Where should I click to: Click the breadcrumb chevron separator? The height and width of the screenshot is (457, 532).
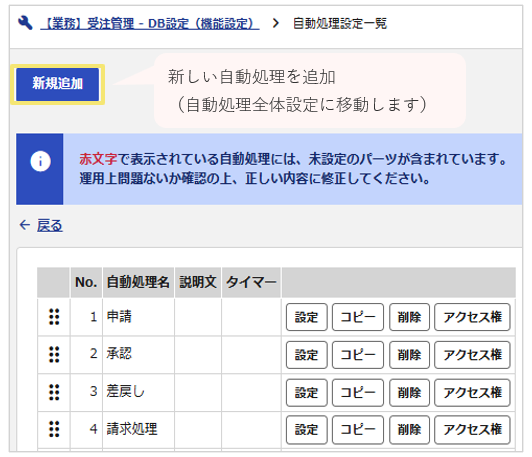[x=276, y=23]
